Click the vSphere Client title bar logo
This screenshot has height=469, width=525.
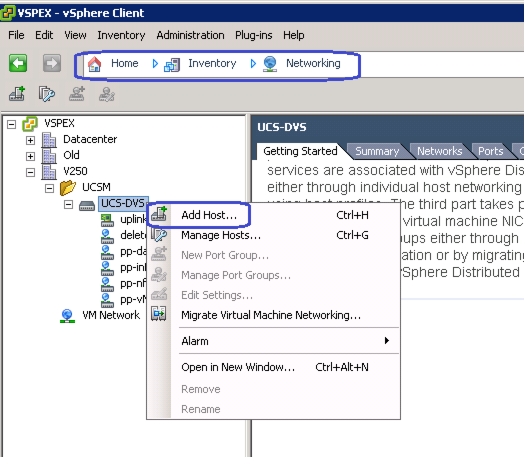(x=8, y=13)
